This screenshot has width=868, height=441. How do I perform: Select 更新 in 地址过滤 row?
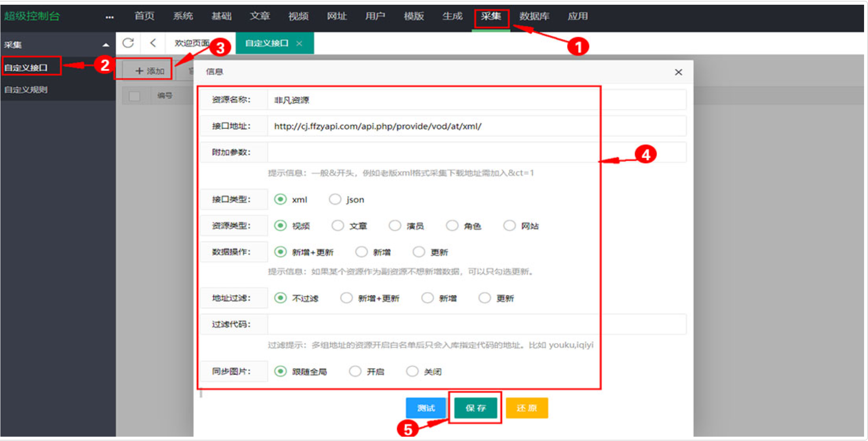[485, 298]
